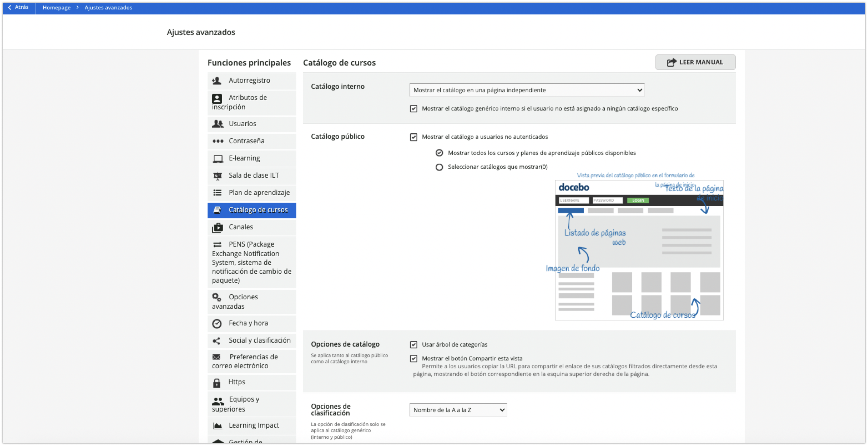Click the Canales briefcase icon
Image resolution: width=868 pixels, height=446 pixels.
point(217,228)
